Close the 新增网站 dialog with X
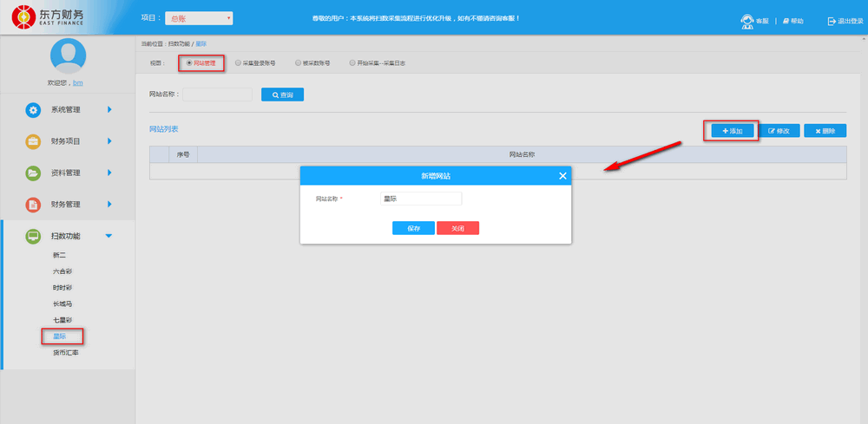This screenshot has width=868, height=424. coord(562,176)
